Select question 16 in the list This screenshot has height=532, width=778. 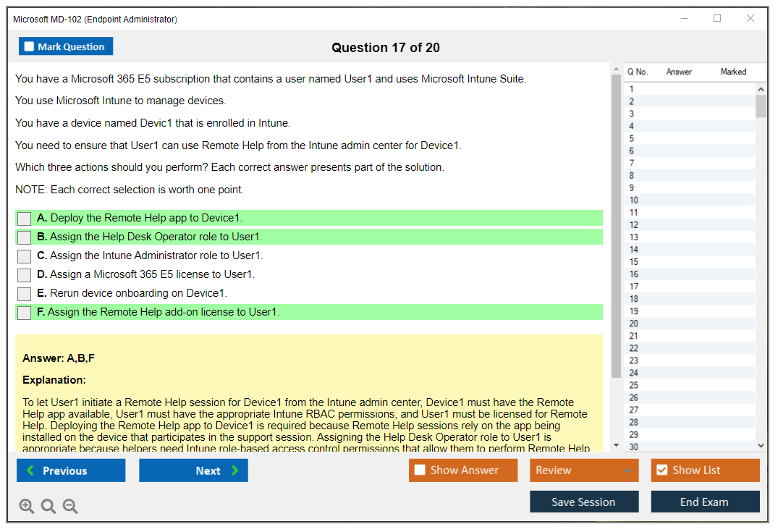pyautogui.click(x=690, y=274)
